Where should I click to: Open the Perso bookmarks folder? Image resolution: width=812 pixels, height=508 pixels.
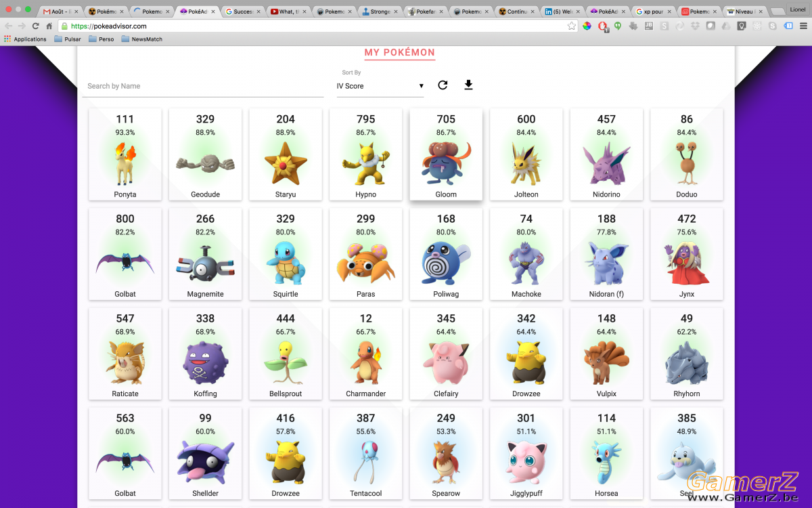(x=101, y=39)
